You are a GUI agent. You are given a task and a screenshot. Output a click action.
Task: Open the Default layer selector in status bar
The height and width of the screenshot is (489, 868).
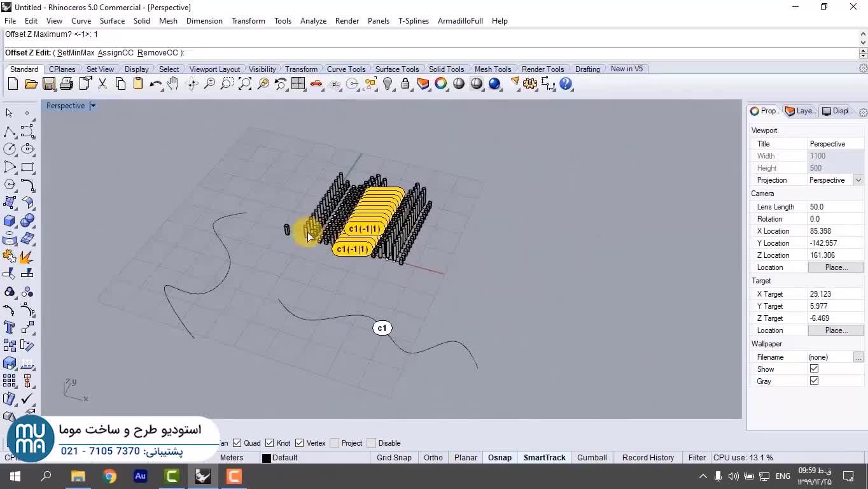[280, 458]
